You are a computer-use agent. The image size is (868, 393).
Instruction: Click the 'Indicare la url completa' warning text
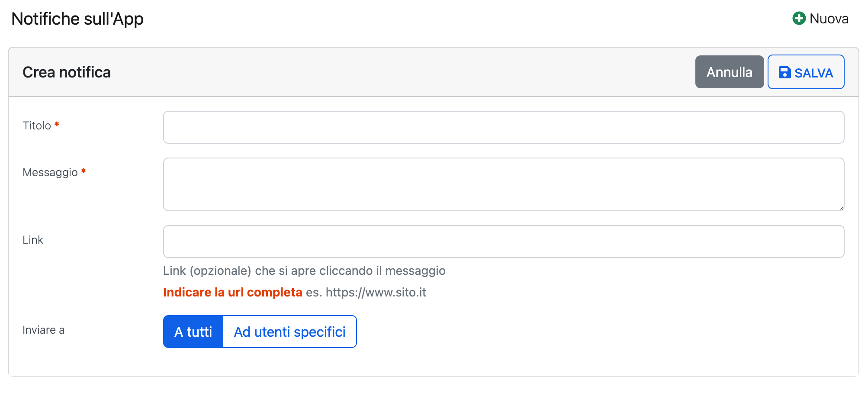(x=232, y=292)
